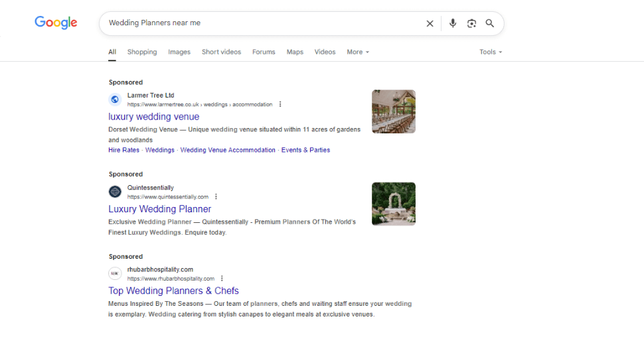Image resolution: width=644 pixels, height=343 pixels.
Task: Switch to Short videos tab
Action: [x=221, y=52]
